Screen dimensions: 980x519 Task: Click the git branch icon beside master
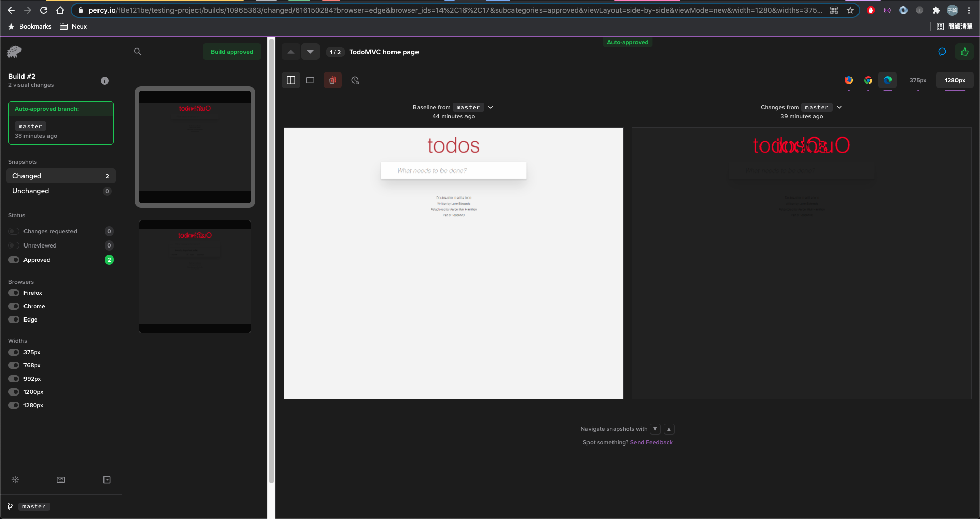click(x=10, y=506)
